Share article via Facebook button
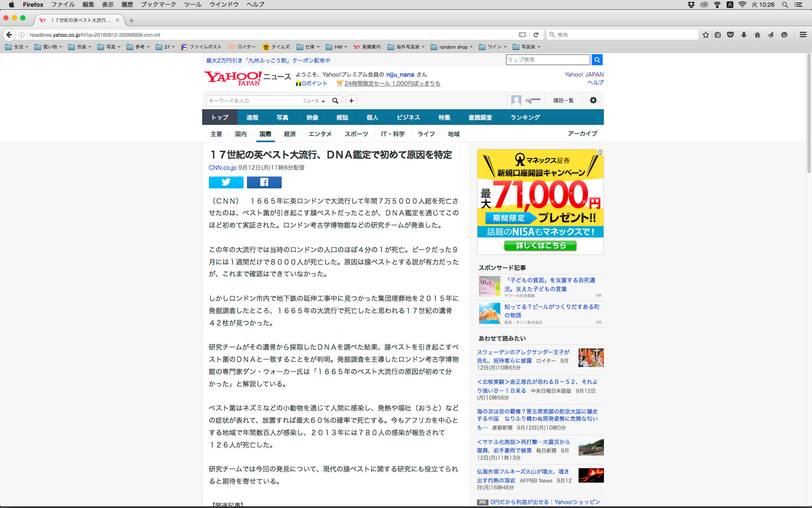The height and width of the screenshot is (508, 812). (264, 182)
